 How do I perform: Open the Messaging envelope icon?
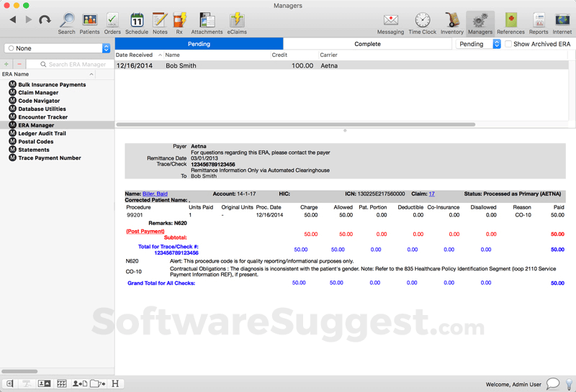[x=391, y=21]
